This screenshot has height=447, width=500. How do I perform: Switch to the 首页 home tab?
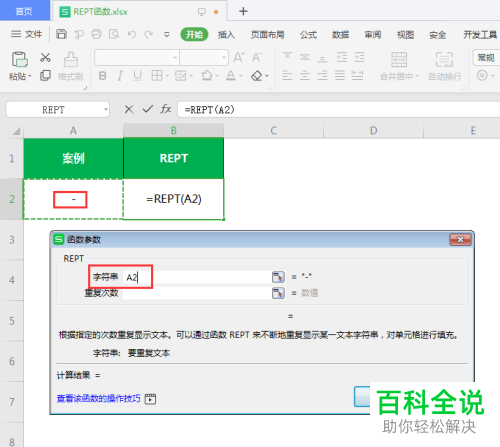[x=24, y=11]
